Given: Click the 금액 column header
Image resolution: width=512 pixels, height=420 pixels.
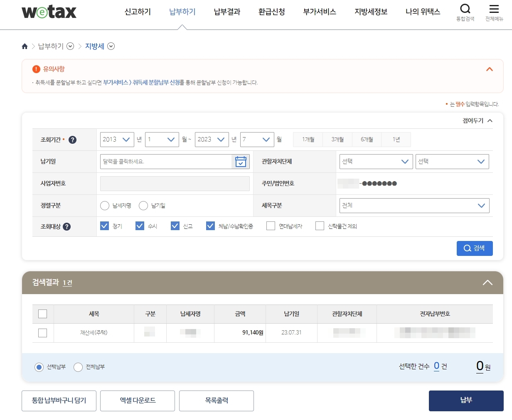Looking at the screenshot, I should 240,314.
